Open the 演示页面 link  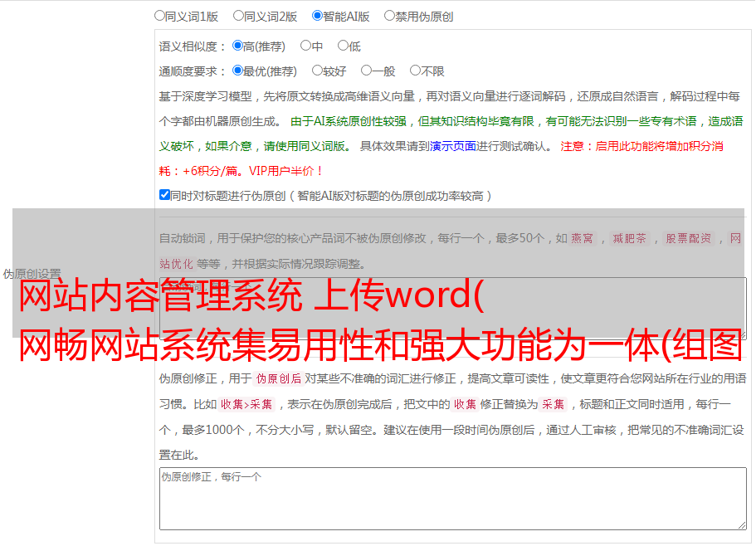coord(453,146)
